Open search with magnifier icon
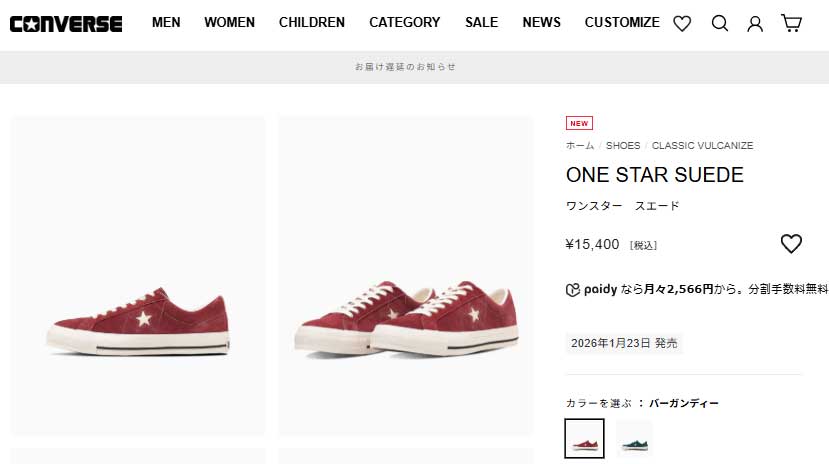Screen dimensions: 829x464 click(719, 23)
